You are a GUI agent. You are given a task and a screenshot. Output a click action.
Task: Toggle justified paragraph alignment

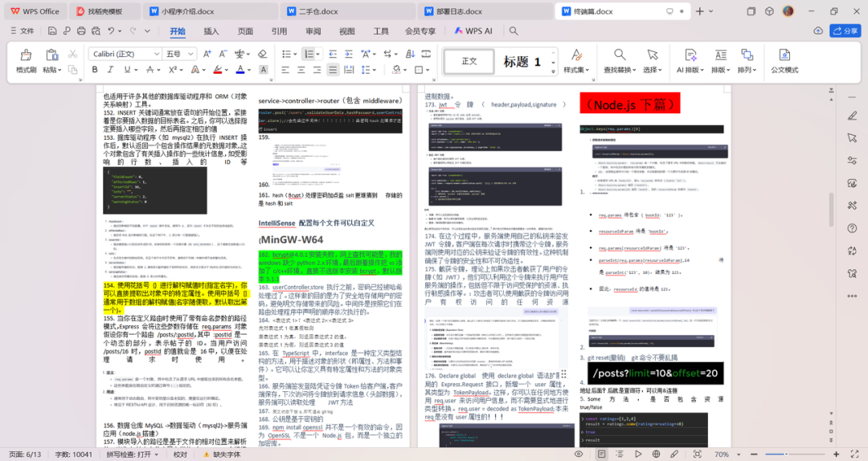point(333,70)
